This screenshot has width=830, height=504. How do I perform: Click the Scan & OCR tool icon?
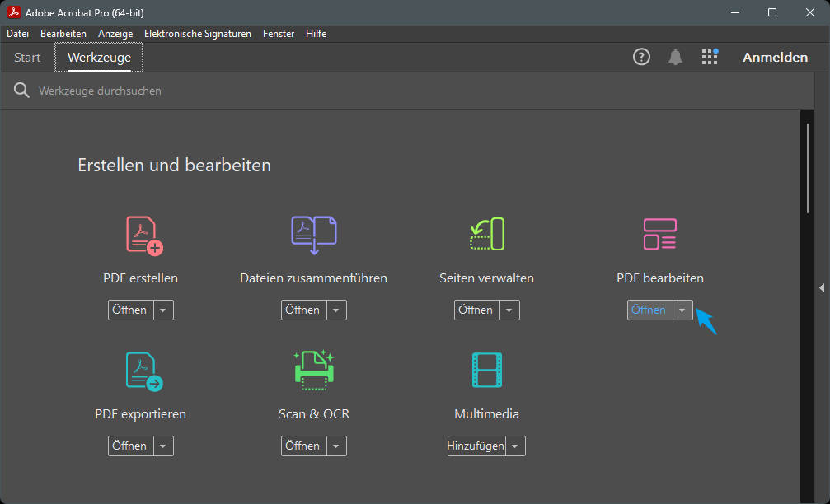[313, 369]
